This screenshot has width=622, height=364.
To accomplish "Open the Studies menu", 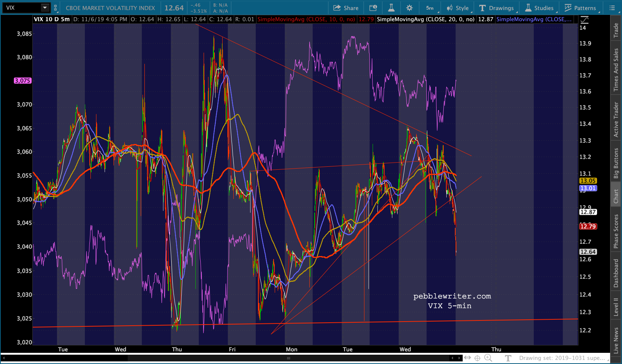I will [539, 8].
